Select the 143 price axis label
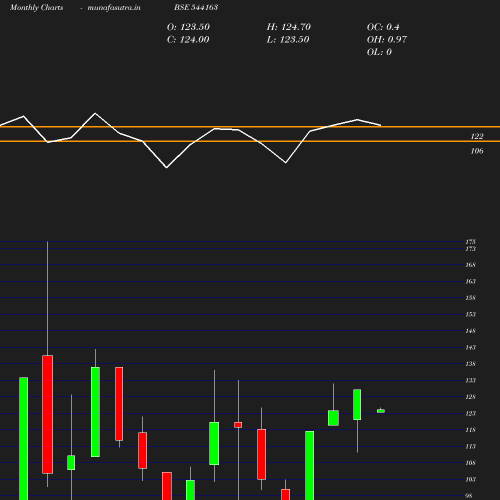 (471, 348)
